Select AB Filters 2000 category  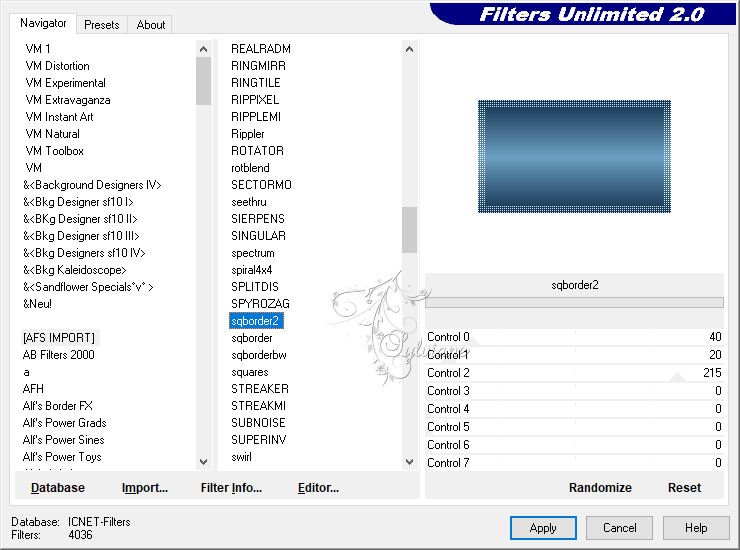(x=59, y=355)
